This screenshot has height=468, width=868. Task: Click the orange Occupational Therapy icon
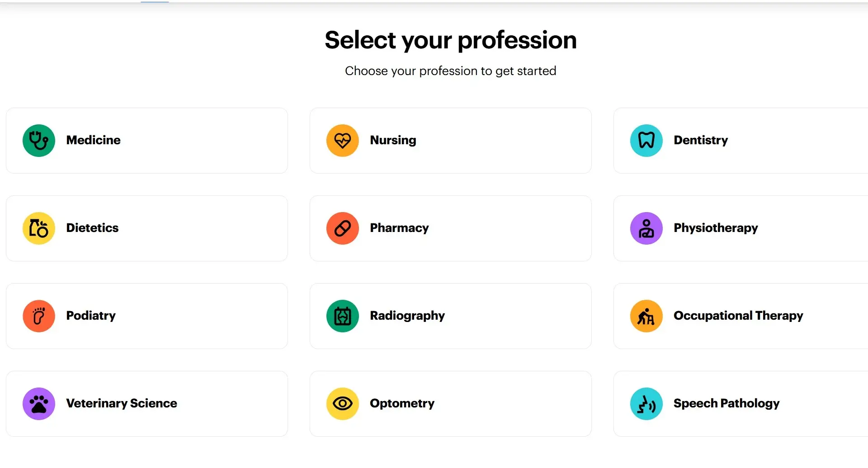click(x=646, y=316)
